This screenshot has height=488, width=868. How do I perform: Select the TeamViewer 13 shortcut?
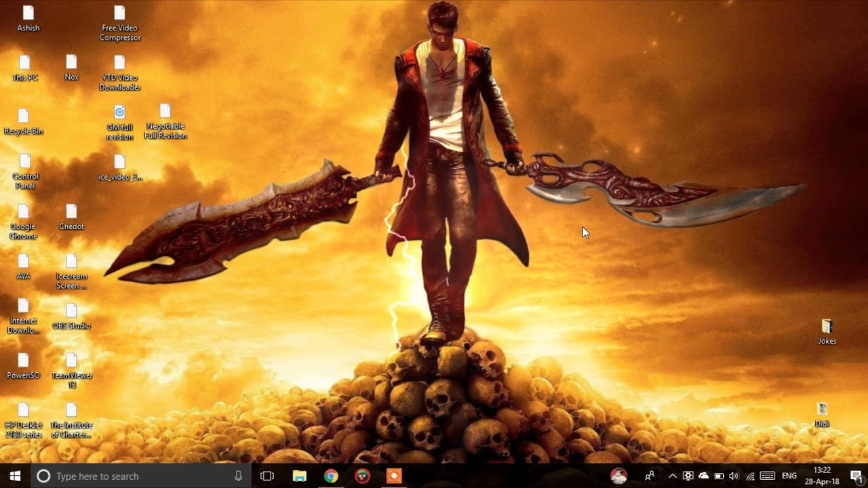71,370
